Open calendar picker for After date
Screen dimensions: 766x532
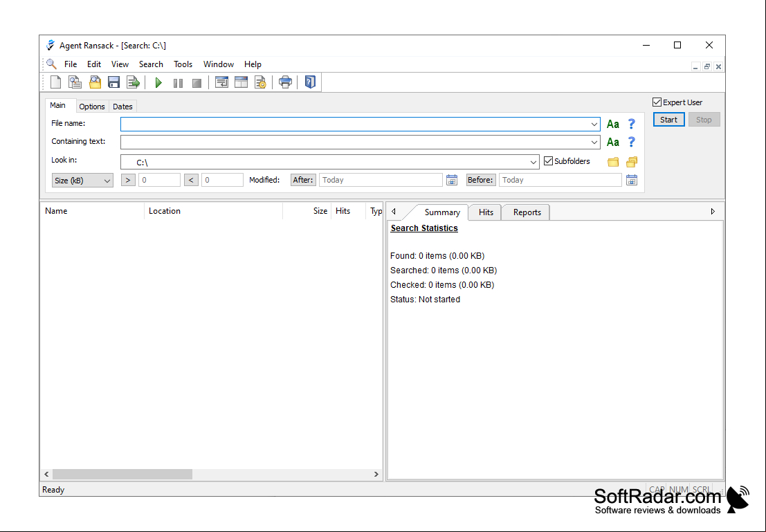coord(452,180)
